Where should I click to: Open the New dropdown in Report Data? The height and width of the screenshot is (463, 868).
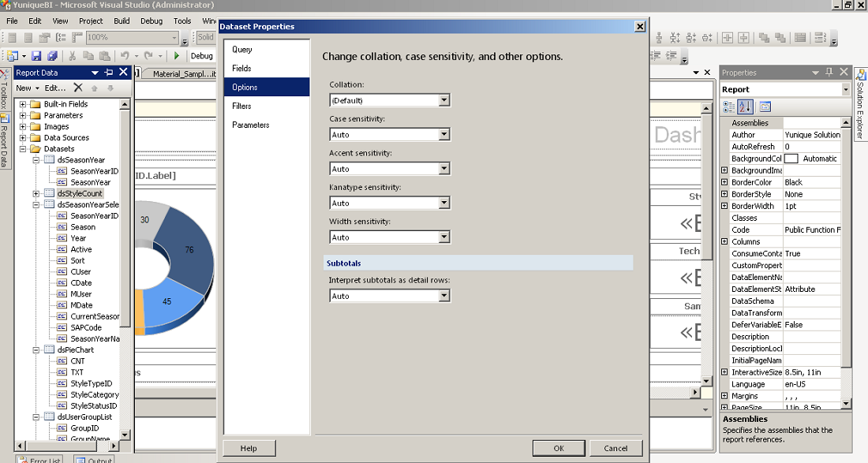[28, 88]
